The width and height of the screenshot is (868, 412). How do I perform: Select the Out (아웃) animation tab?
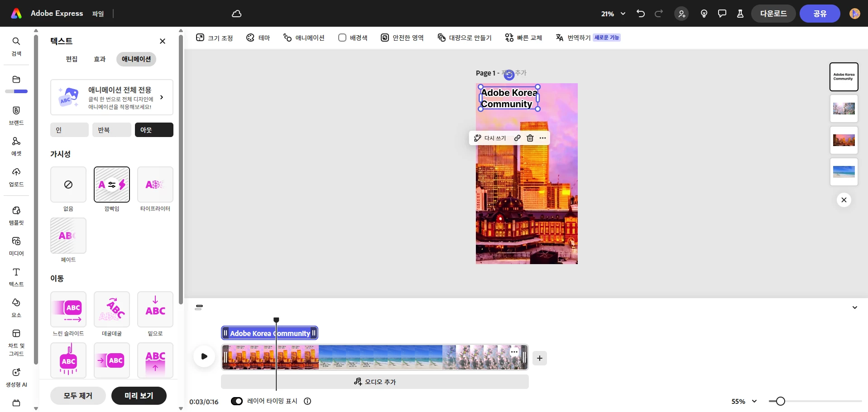(154, 130)
